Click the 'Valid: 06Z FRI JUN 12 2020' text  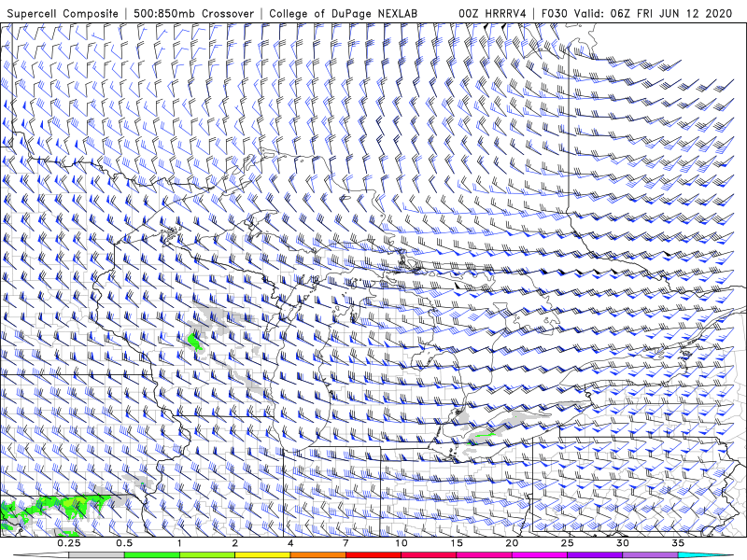click(653, 13)
